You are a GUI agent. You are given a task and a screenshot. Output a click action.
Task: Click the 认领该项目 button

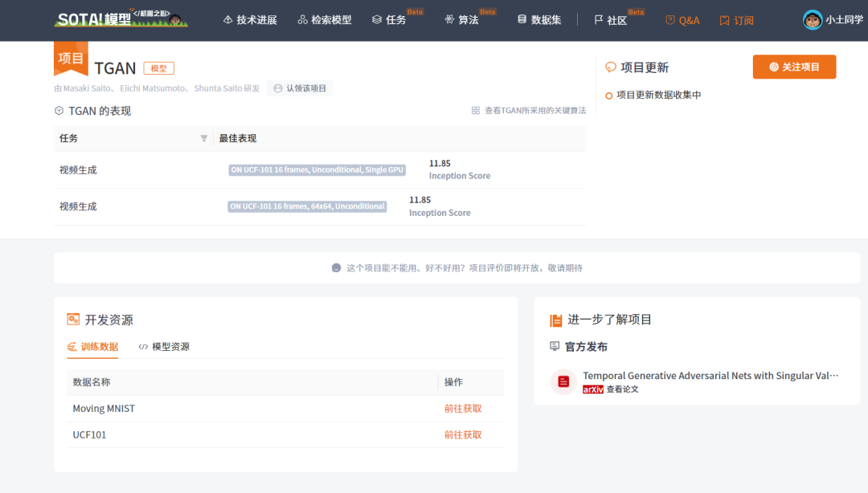(x=300, y=88)
